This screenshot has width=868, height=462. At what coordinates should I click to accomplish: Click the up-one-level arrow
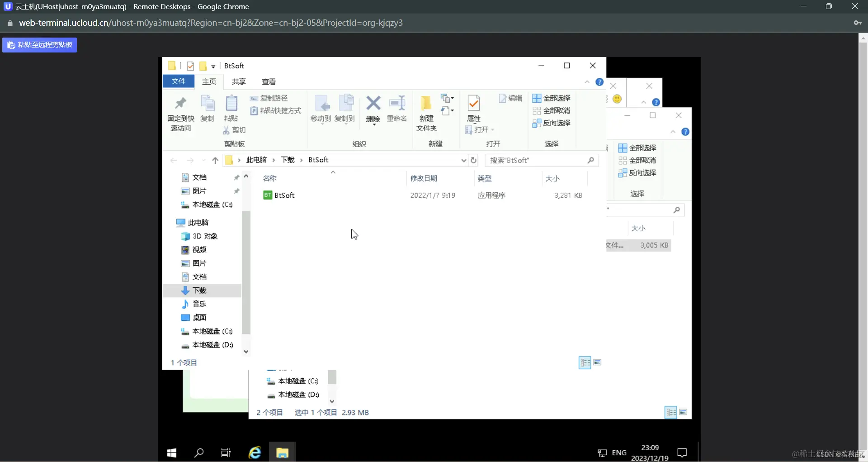pyautogui.click(x=215, y=160)
